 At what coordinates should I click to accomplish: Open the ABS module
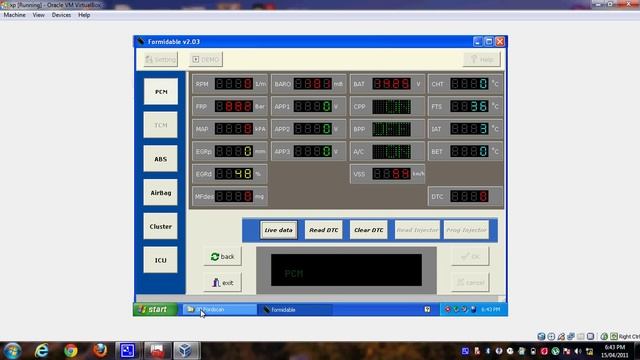point(160,159)
